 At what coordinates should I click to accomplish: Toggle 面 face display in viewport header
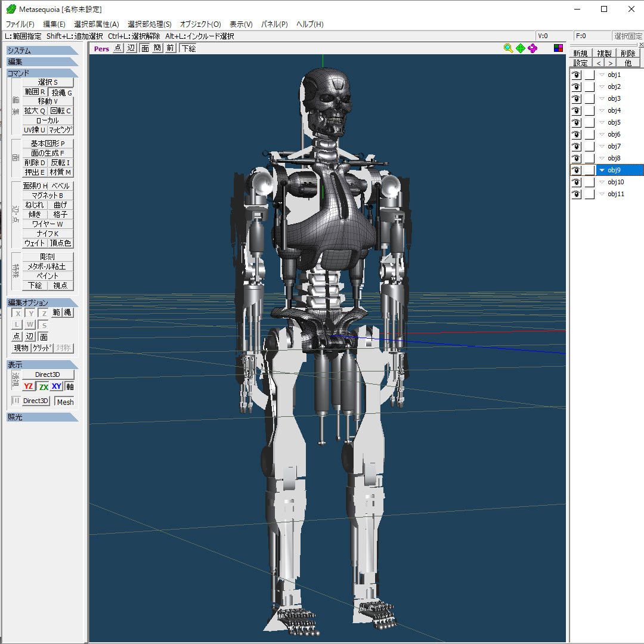click(144, 48)
